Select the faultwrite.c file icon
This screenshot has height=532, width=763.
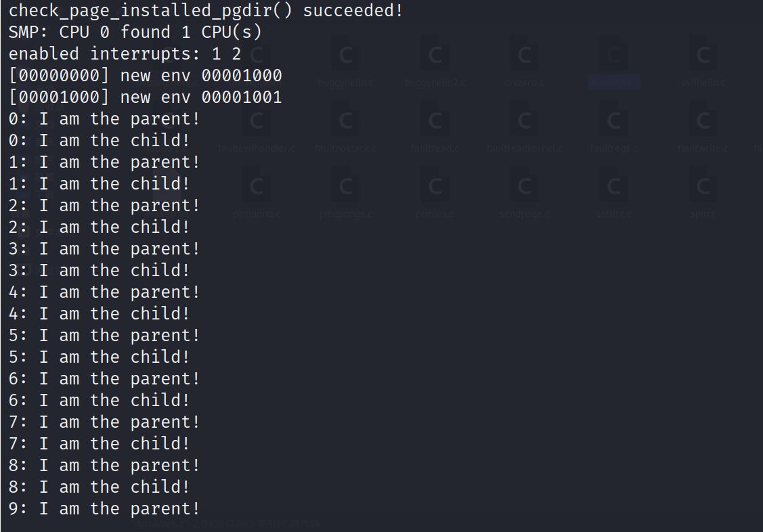[703, 123]
